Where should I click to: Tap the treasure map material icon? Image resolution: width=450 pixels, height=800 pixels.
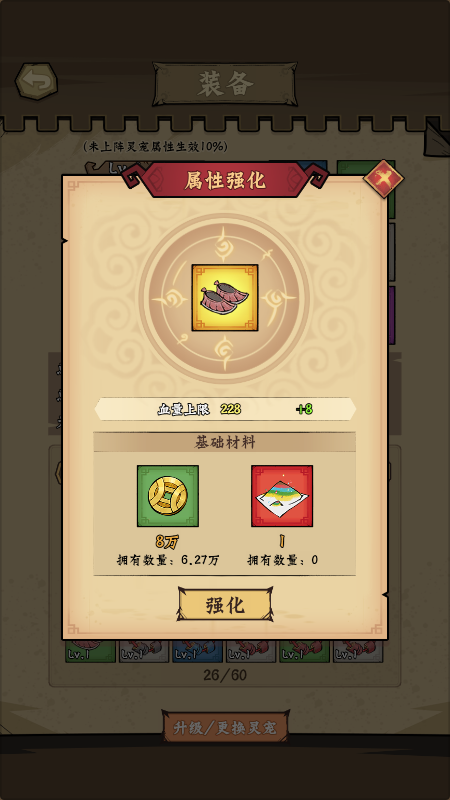[282, 495]
